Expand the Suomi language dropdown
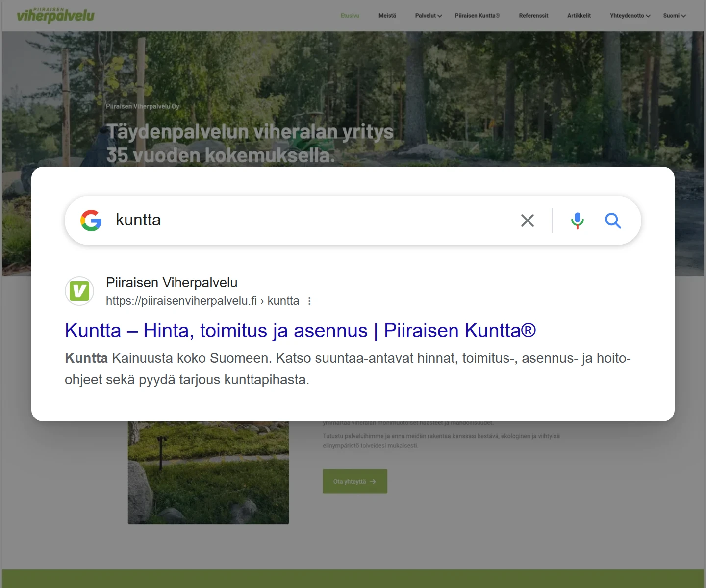This screenshot has width=706, height=588. (x=675, y=16)
